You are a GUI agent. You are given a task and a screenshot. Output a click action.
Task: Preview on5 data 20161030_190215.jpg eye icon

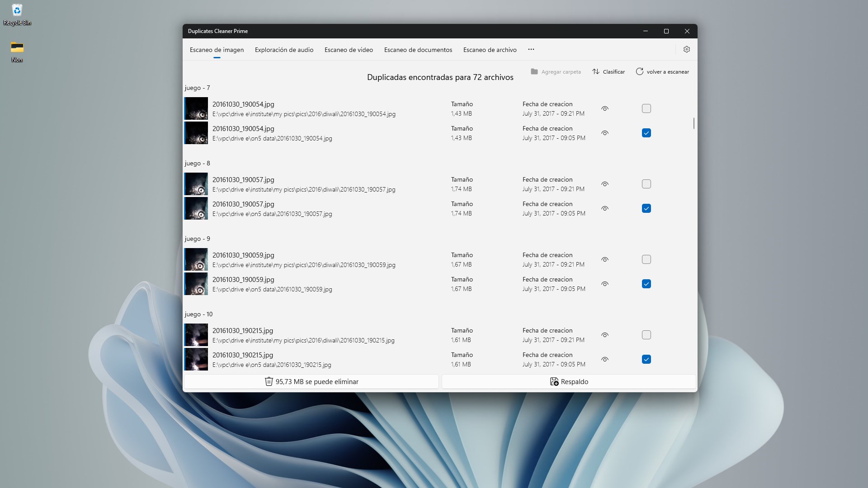(x=605, y=360)
